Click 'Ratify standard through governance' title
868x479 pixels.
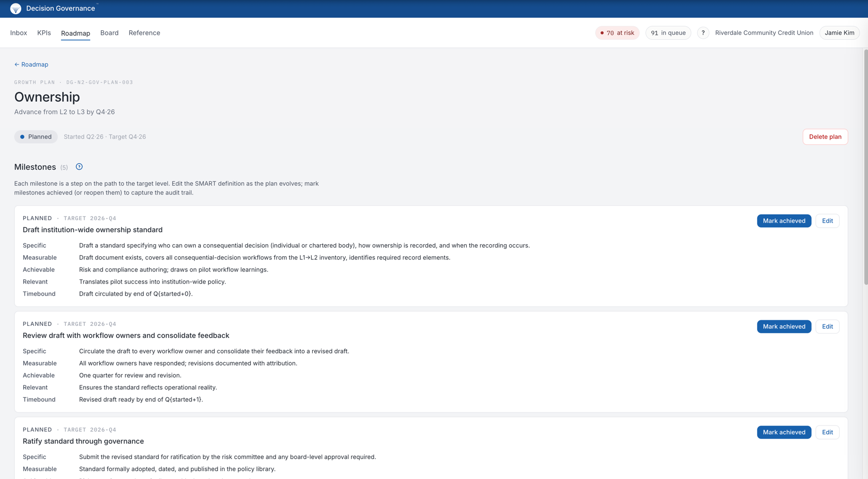[83, 441]
